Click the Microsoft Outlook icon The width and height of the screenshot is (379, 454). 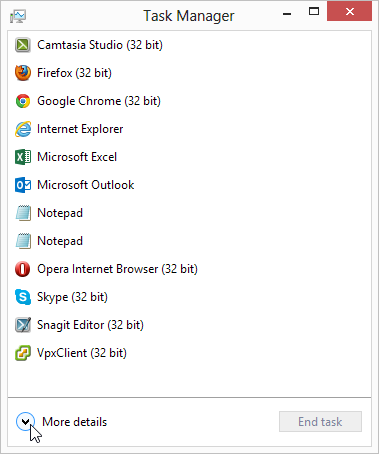[x=23, y=185]
